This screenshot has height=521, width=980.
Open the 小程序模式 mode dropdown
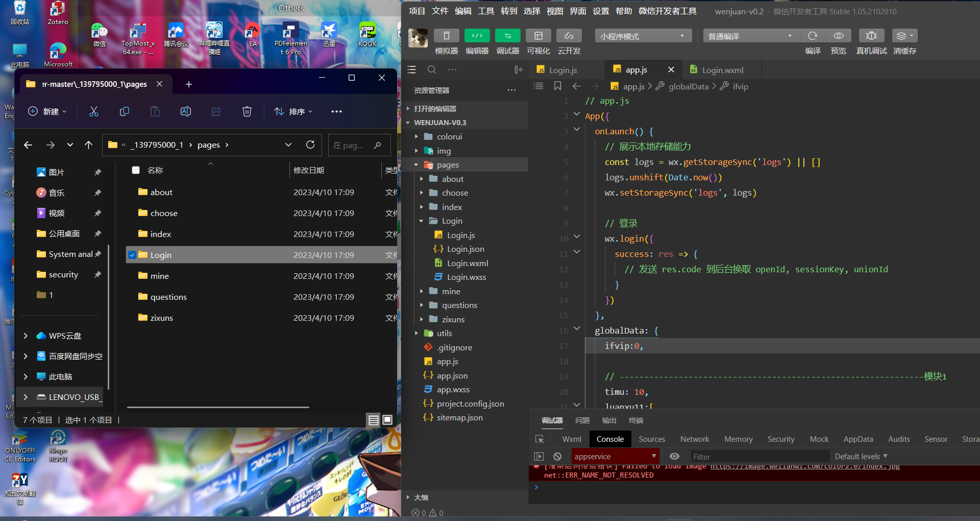643,36
